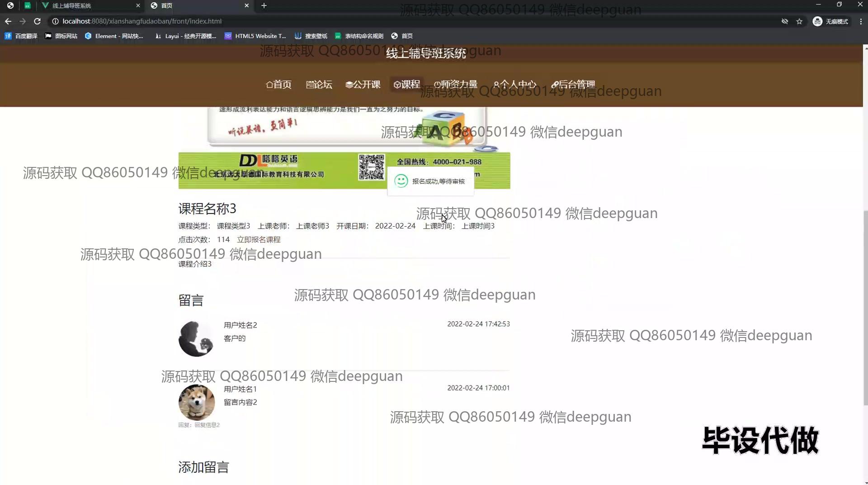The height and width of the screenshot is (485, 868).
Task: Click the timestamp 2022-02-24 17:42:53
Action: click(478, 324)
